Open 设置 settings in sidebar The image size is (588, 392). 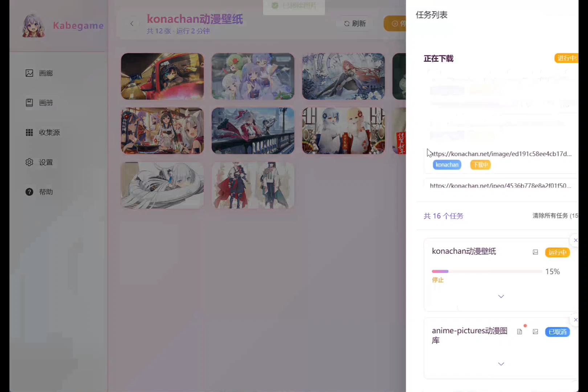point(39,162)
